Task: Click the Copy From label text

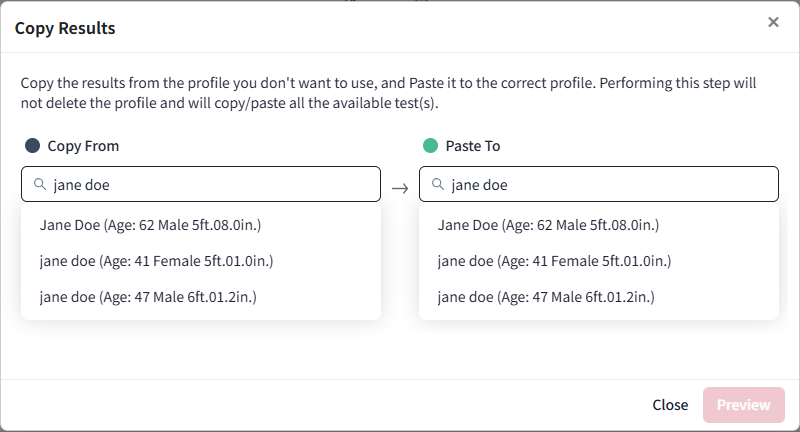Action: click(83, 146)
